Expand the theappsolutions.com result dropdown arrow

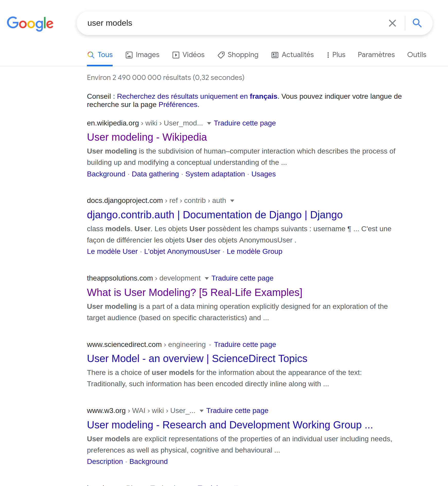207,278
